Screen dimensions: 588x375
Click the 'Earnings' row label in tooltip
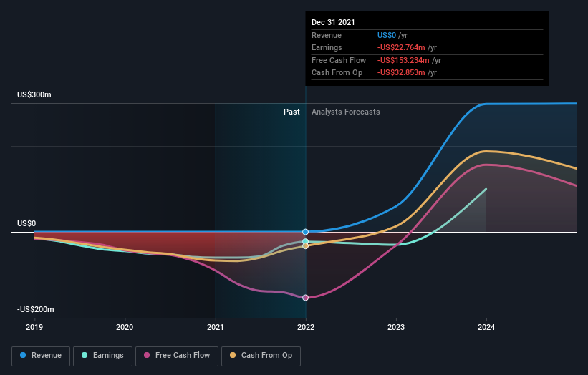[x=327, y=47]
